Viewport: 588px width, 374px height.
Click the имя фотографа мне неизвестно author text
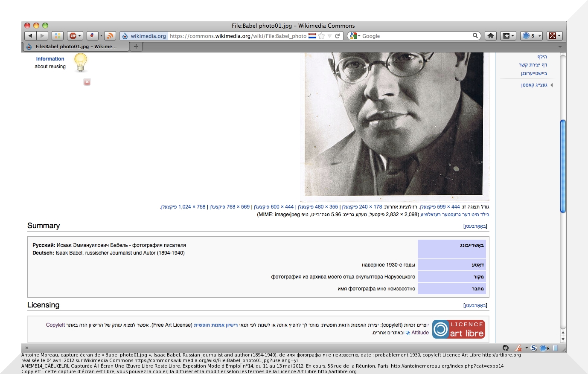click(376, 289)
